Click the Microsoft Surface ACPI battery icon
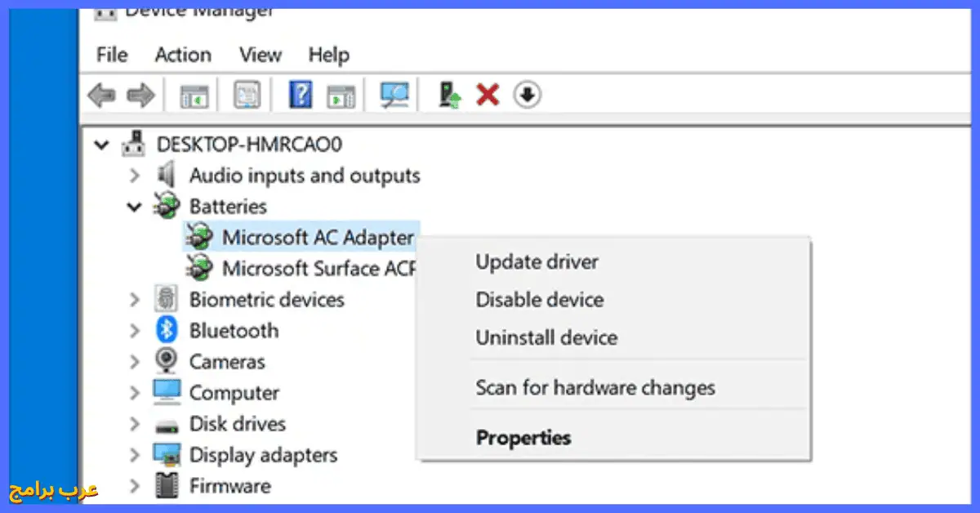This screenshot has width=980, height=513. point(199,268)
